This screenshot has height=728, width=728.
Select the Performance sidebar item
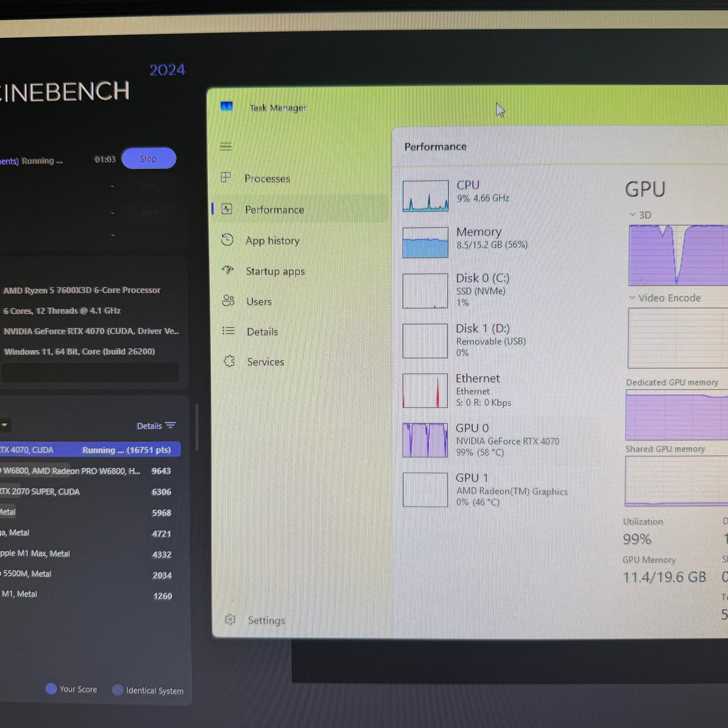click(300, 209)
